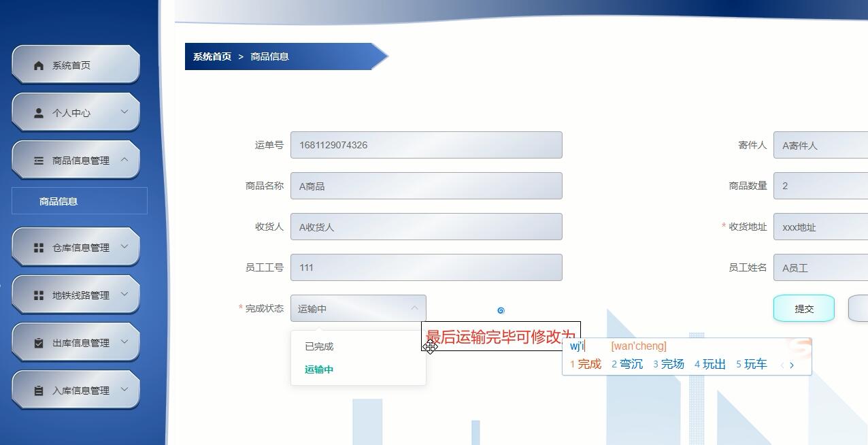Select 运输中 in the status dropdown
Image resolution: width=868 pixels, height=445 pixels.
click(358, 369)
